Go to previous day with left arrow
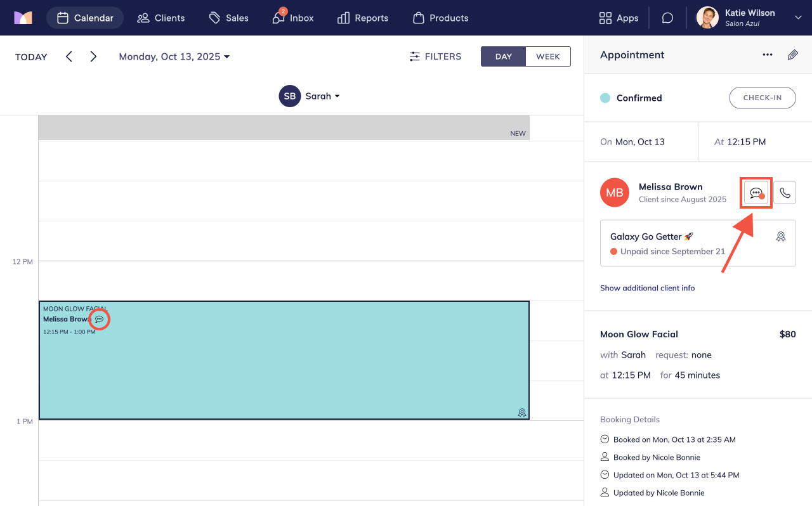 pyautogui.click(x=69, y=56)
